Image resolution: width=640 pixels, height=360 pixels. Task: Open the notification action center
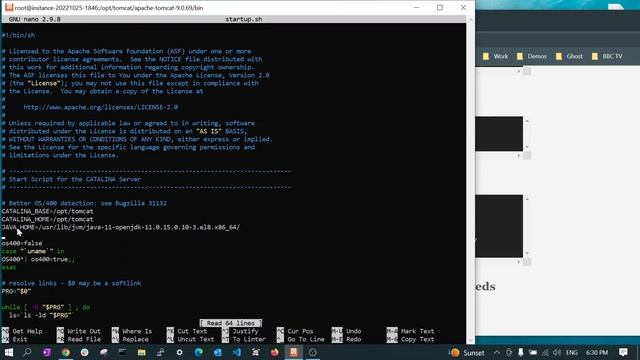pyautogui.click(x=623, y=353)
